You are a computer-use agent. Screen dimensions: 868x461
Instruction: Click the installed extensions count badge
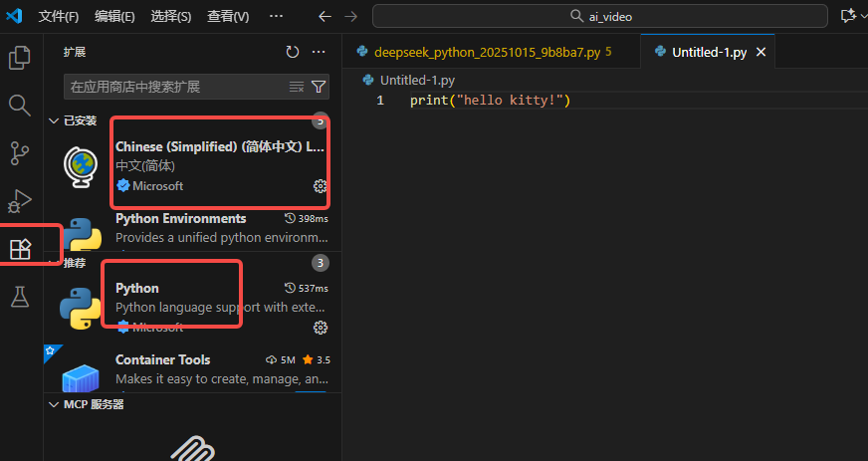pos(320,120)
